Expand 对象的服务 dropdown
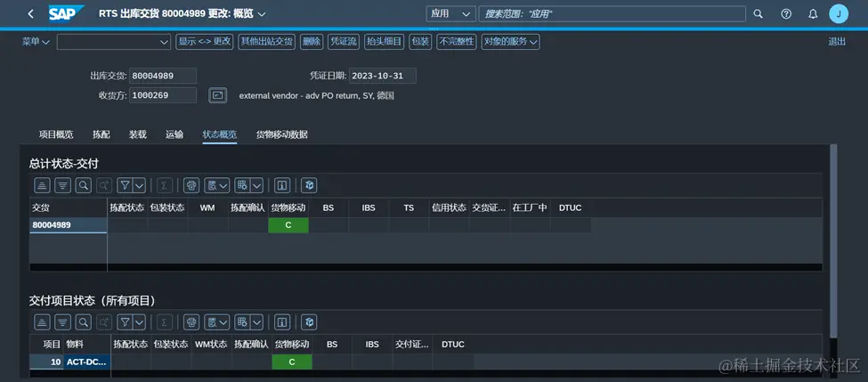This screenshot has width=868, height=382. (510, 42)
